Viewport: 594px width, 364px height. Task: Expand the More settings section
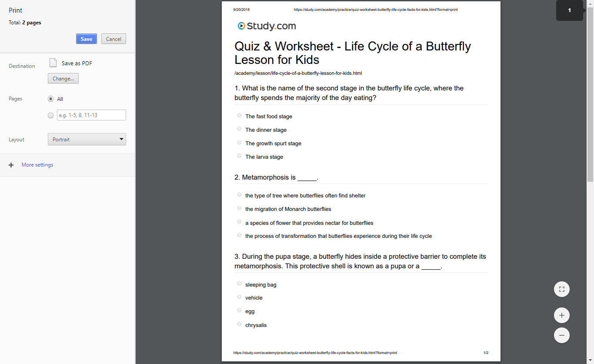pyautogui.click(x=37, y=164)
